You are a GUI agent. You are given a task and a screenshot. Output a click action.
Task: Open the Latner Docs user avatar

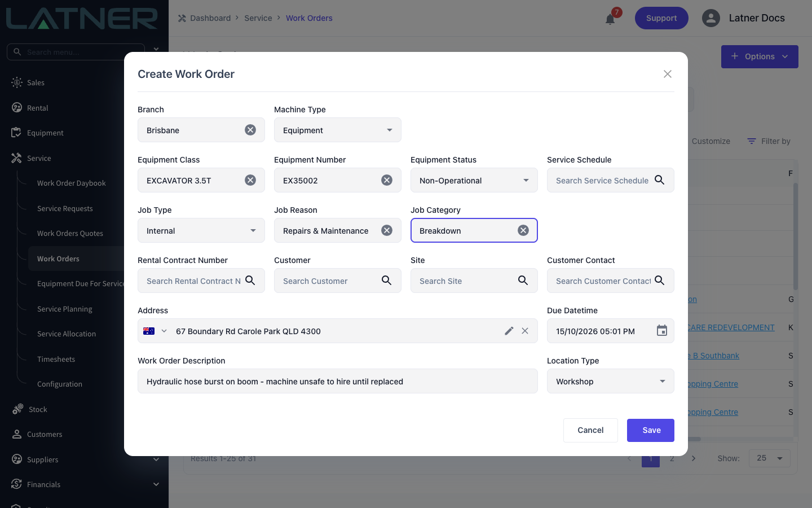pos(711,18)
